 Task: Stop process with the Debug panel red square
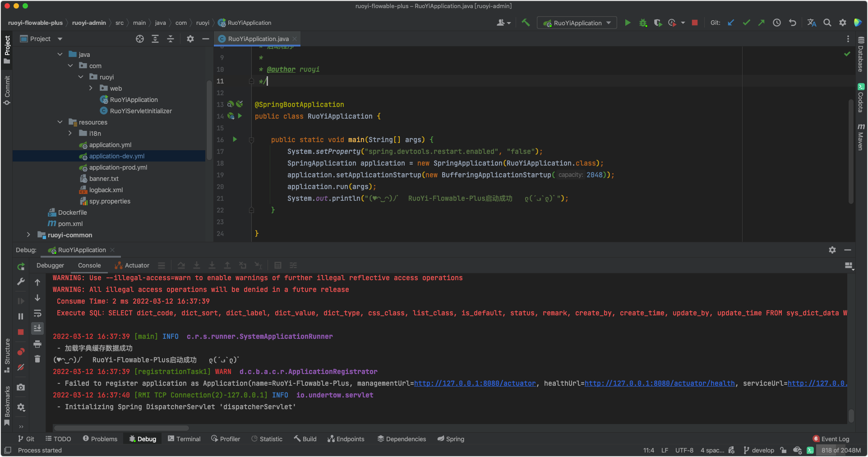[21, 332]
